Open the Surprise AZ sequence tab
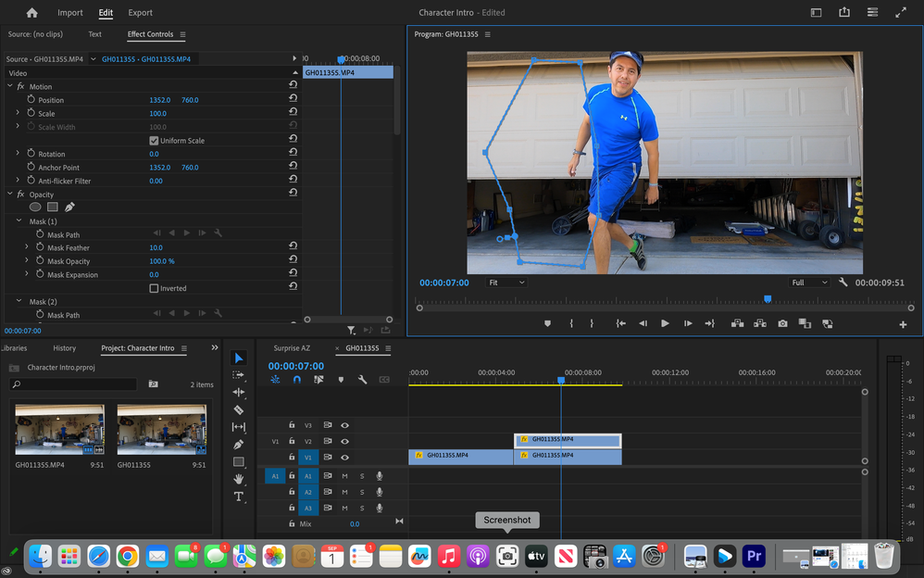Image resolution: width=924 pixels, height=578 pixels. (292, 348)
